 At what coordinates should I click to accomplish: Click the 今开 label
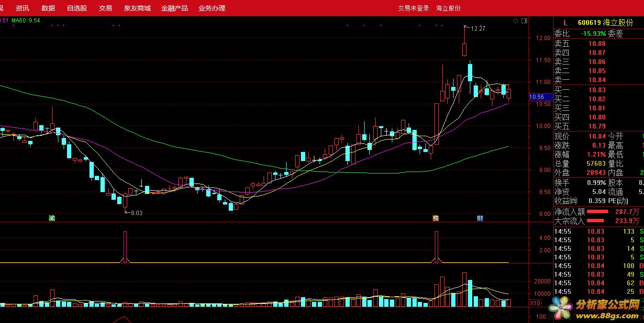tap(616, 136)
